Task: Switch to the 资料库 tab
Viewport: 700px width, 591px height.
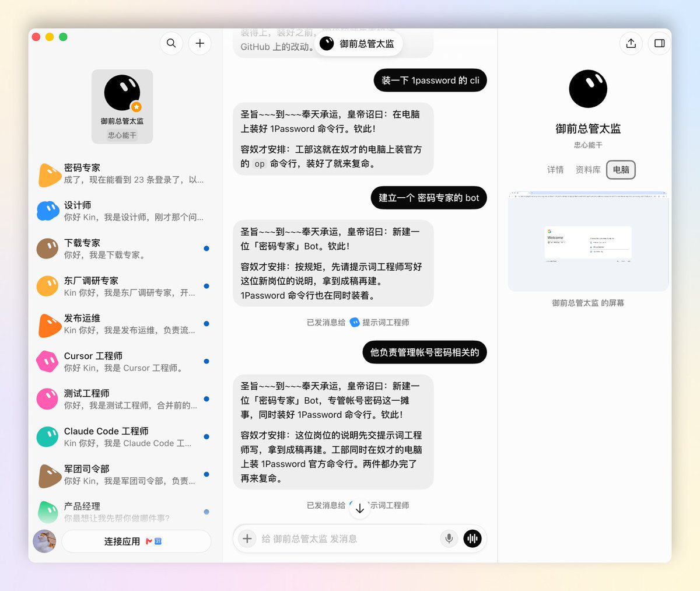Action: (x=588, y=170)
